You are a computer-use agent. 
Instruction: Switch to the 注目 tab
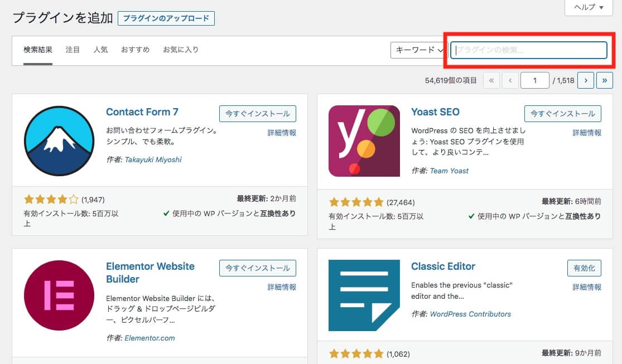tap(73, 50)
